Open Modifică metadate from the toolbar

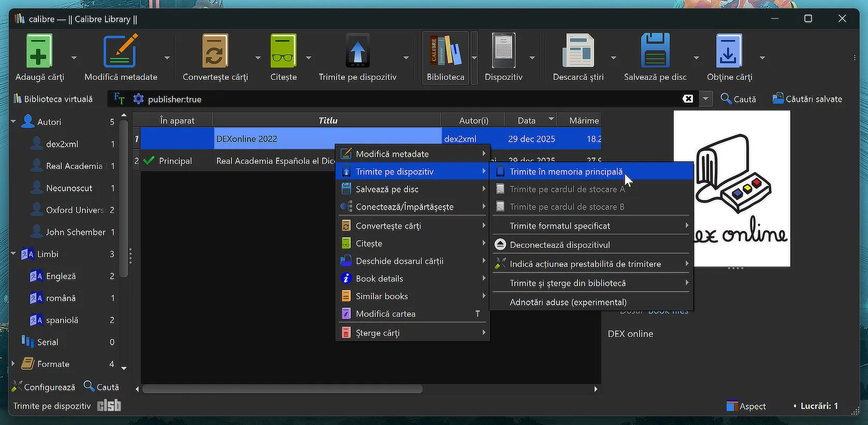(x=120, y=52)
